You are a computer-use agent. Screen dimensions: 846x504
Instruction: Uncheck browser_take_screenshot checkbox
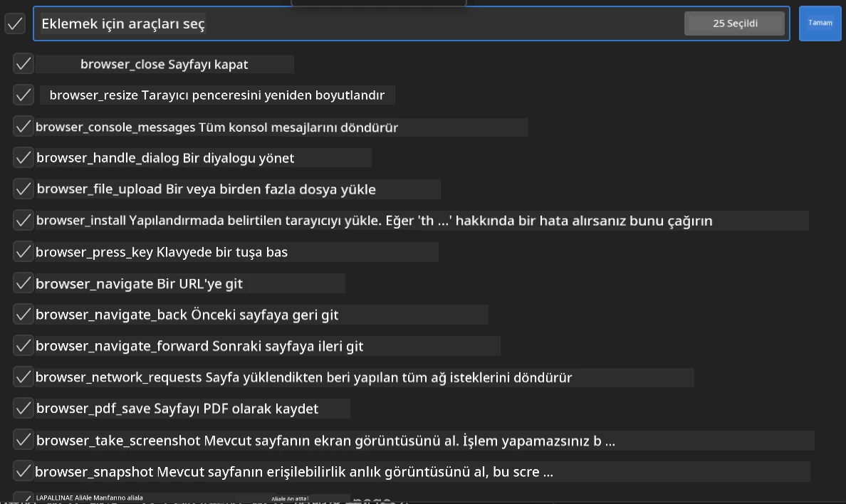(x=23, y=439)
